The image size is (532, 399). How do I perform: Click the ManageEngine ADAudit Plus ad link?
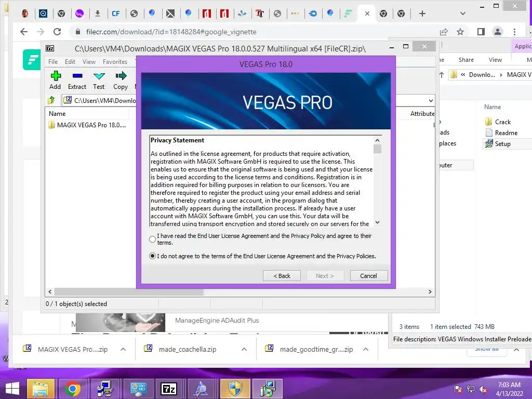(217, 320)
